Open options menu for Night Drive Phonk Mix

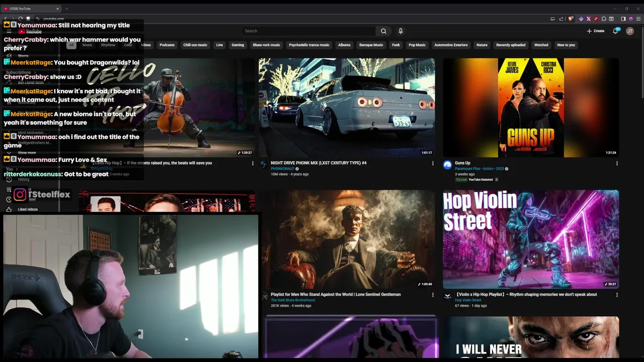(x=433, y=163)
